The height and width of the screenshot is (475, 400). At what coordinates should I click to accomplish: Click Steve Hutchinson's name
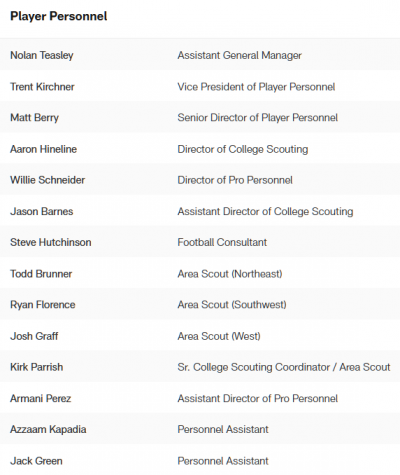[x=50, y=242]
